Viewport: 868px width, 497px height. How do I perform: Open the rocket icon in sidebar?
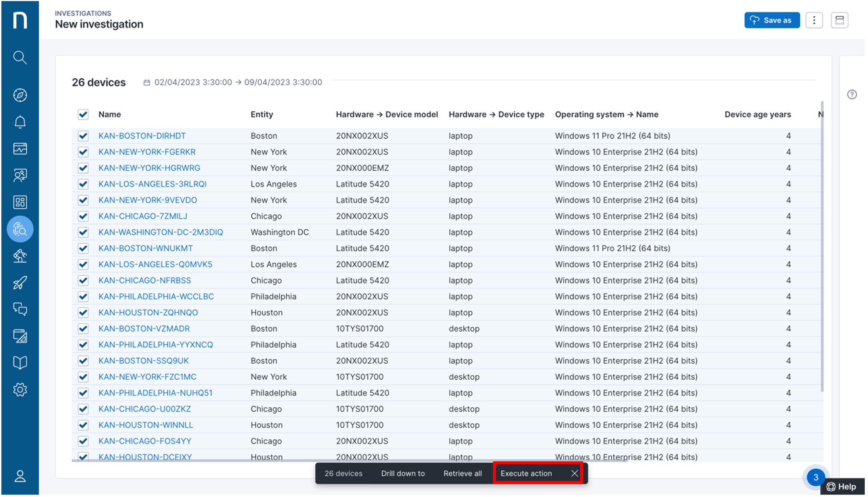point(20,283)
